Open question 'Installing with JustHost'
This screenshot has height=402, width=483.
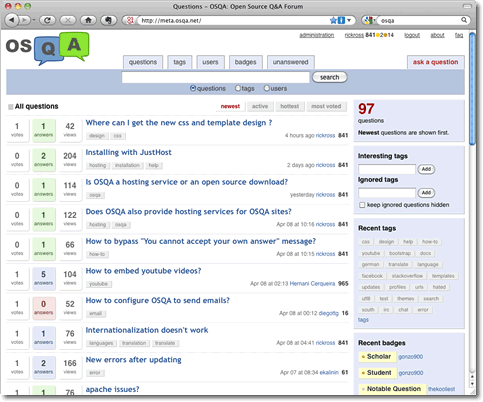pyautogui.click(x=128, y=153)
